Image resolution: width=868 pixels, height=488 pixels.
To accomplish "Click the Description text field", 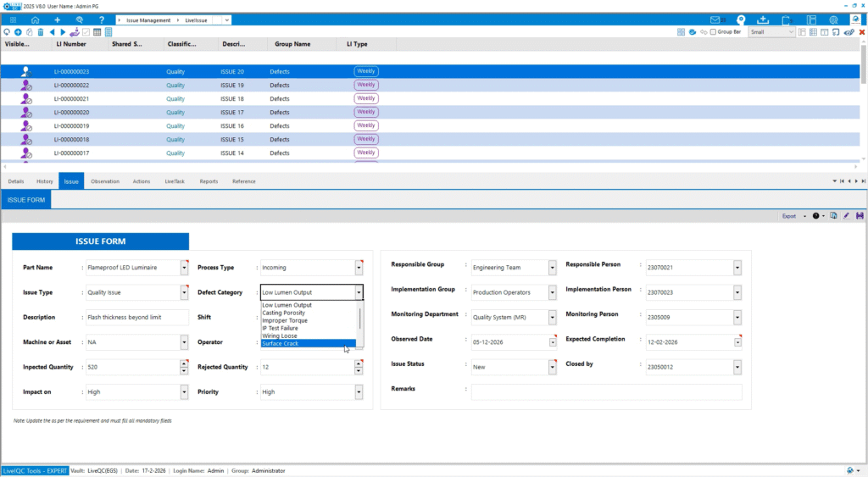I will pyautogui.click(x=137, y=317).
